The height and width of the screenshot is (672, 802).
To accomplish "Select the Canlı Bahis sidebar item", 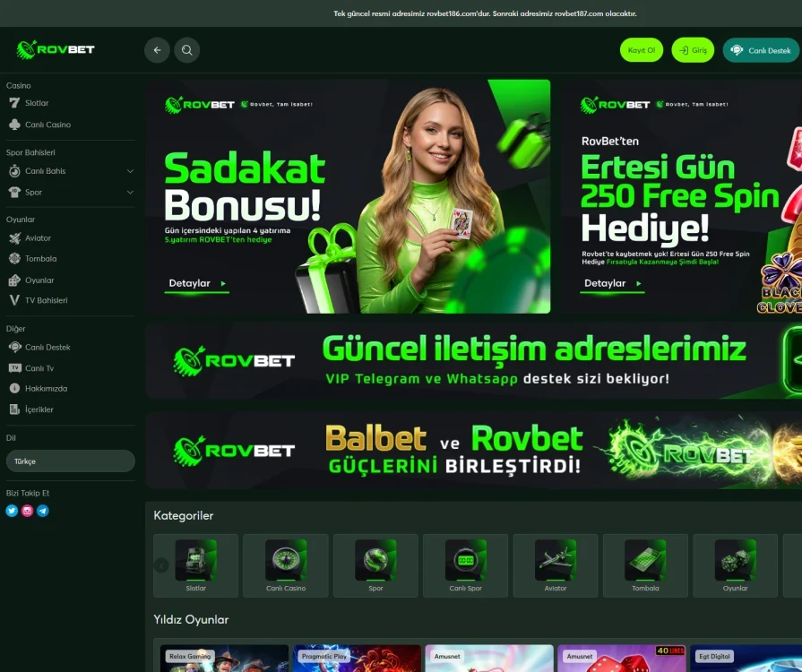I will point(45,171).
